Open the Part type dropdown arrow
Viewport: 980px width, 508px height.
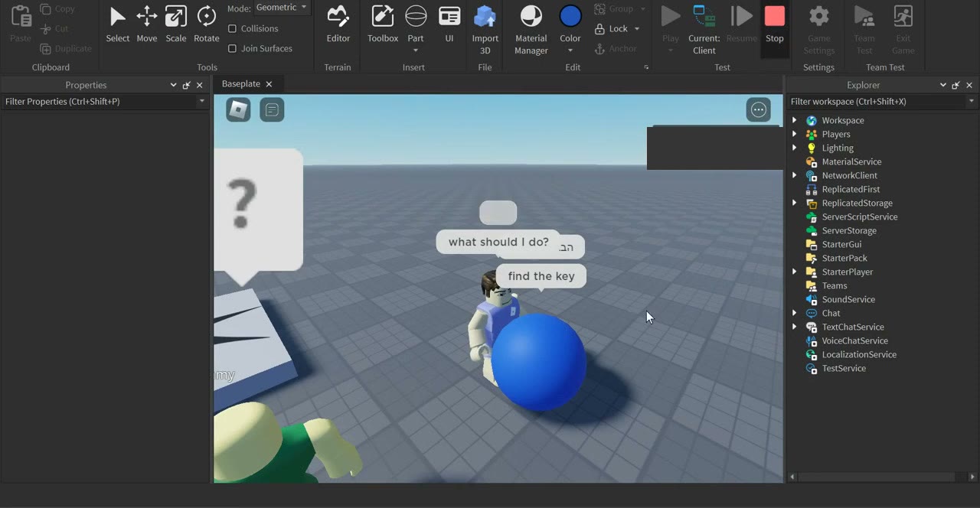pyautogui.click(x=416, y=50)
